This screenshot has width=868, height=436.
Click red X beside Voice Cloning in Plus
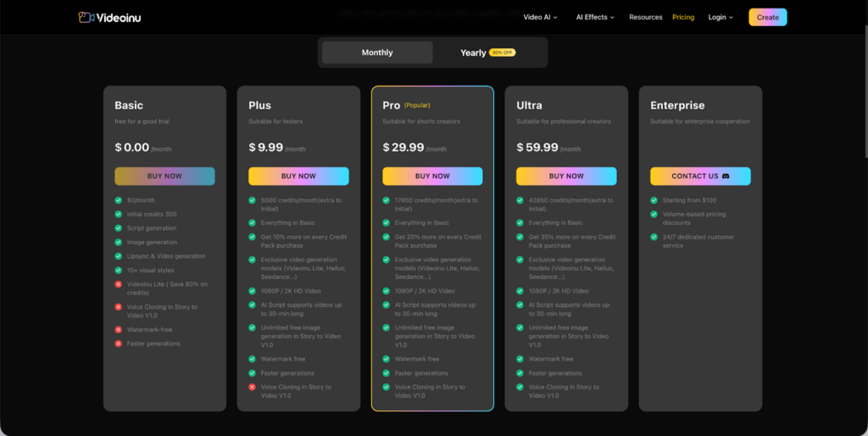click(253, 387)
